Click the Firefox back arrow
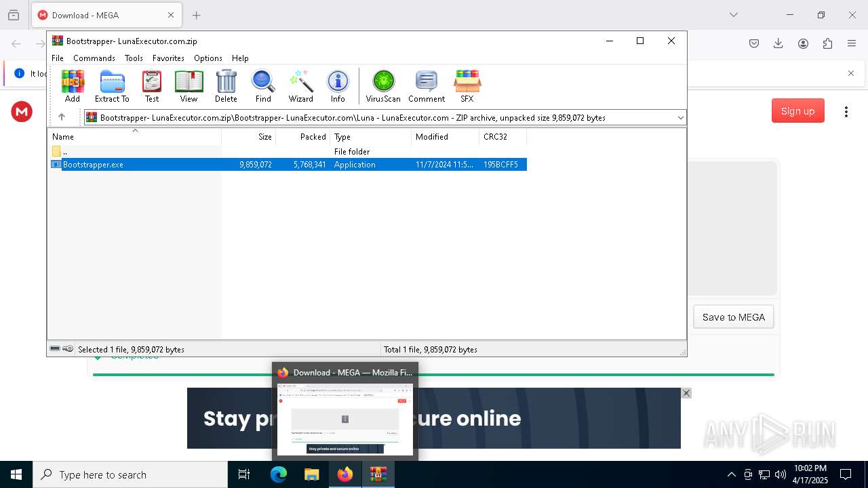The height and width of the screenshot is (488, 868). pos(16,43)
